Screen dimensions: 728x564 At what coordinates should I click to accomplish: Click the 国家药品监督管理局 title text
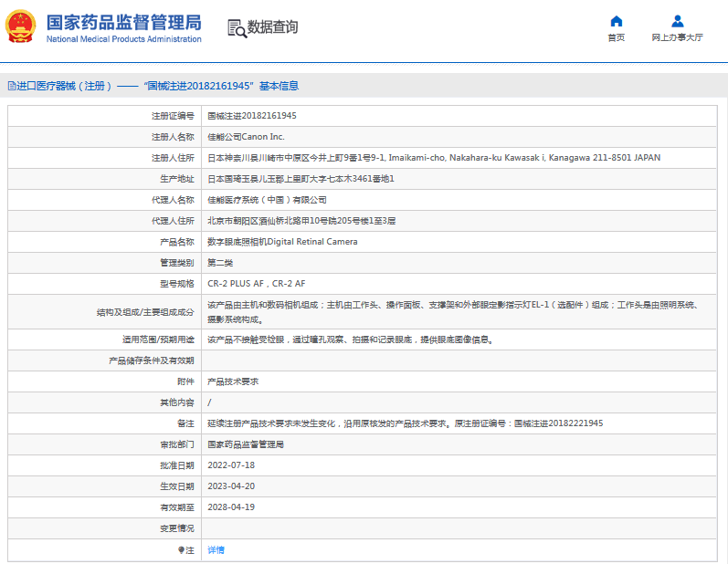coord(123,22)
